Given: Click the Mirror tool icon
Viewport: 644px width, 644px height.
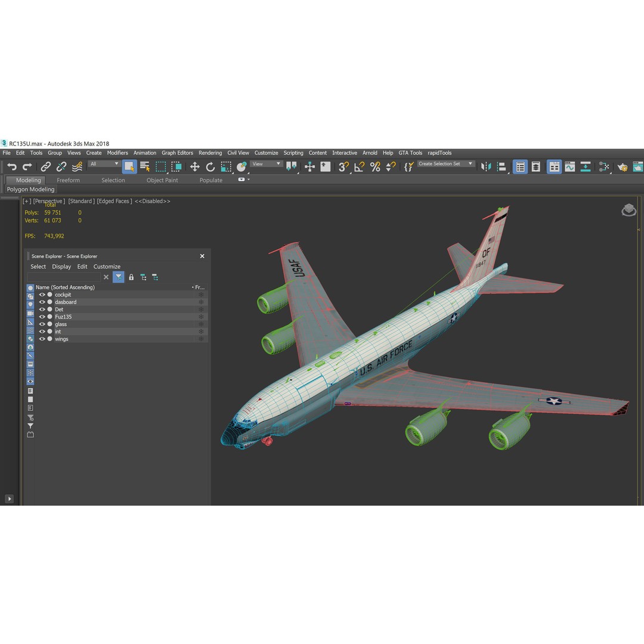Looking at the screenshot, I should pos(486,167).
